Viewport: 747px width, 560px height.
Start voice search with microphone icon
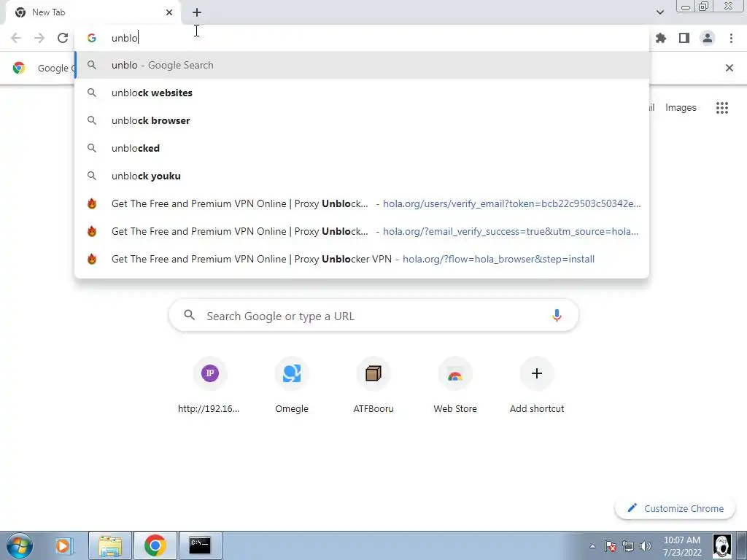[x=557, y=315]
